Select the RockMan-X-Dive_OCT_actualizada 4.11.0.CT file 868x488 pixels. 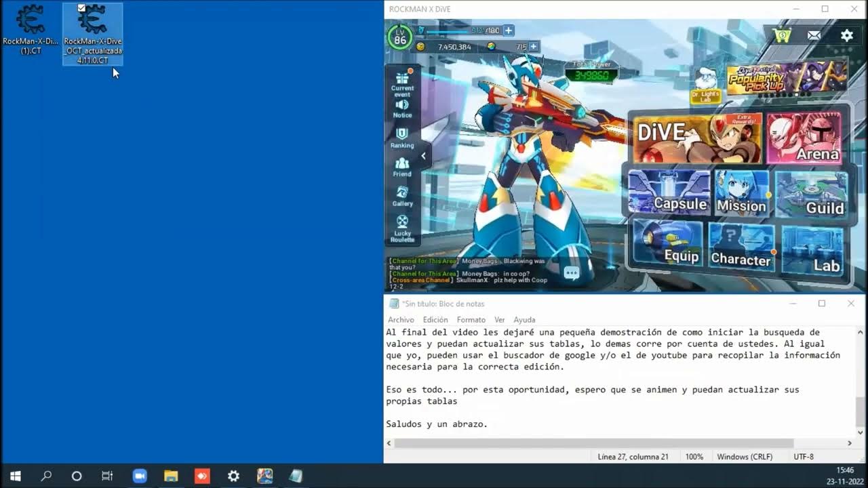click(x=93, y=34)
